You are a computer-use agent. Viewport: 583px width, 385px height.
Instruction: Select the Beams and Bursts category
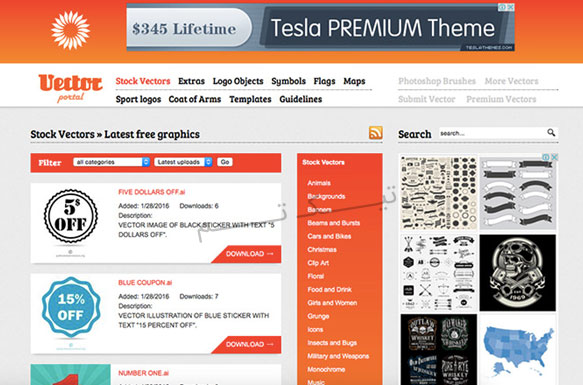tap(334, 223)
